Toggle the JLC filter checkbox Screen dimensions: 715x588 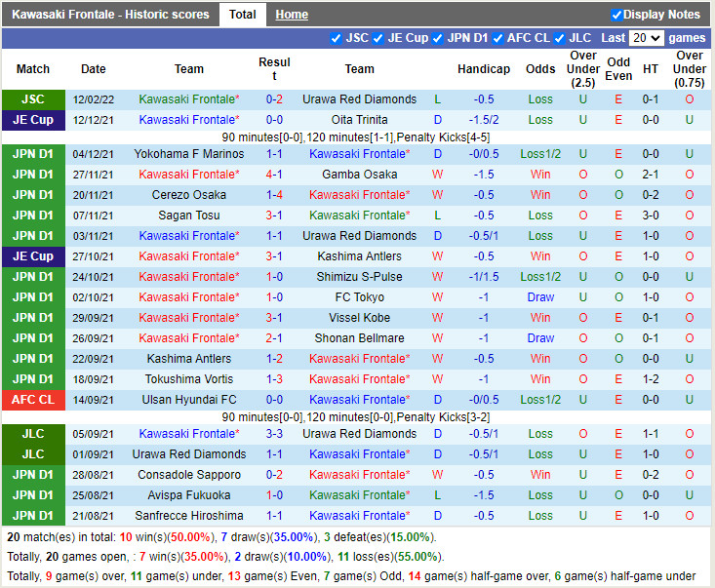tap(560, 38)
